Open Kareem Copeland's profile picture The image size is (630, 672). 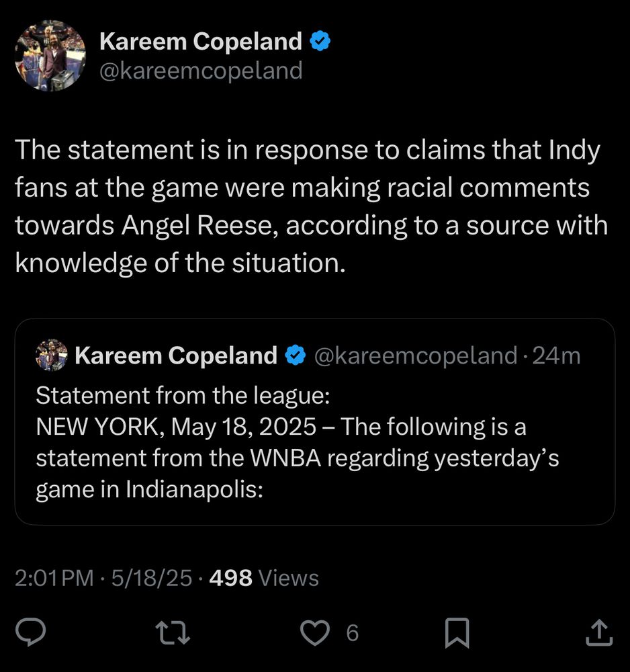[50, 55]
